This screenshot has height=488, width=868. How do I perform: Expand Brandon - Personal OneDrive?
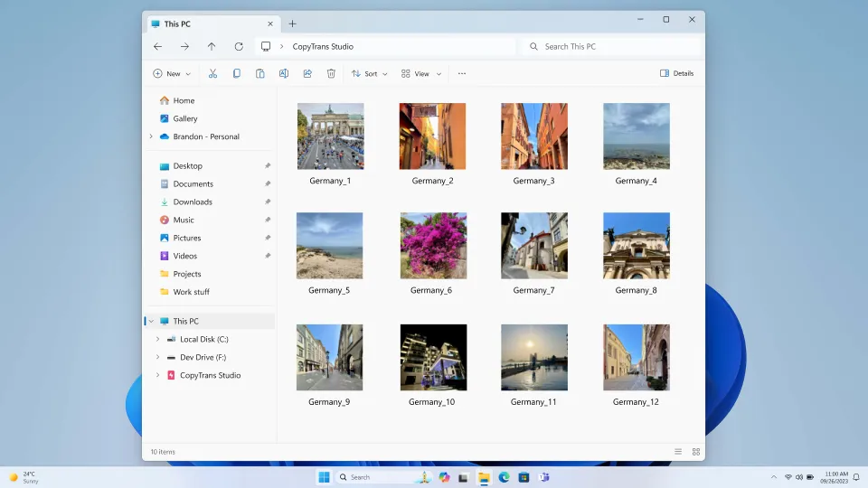pos(151,136)
